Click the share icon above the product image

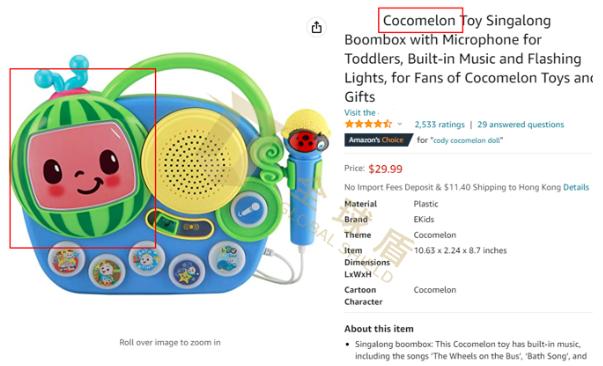pos(316,27)
